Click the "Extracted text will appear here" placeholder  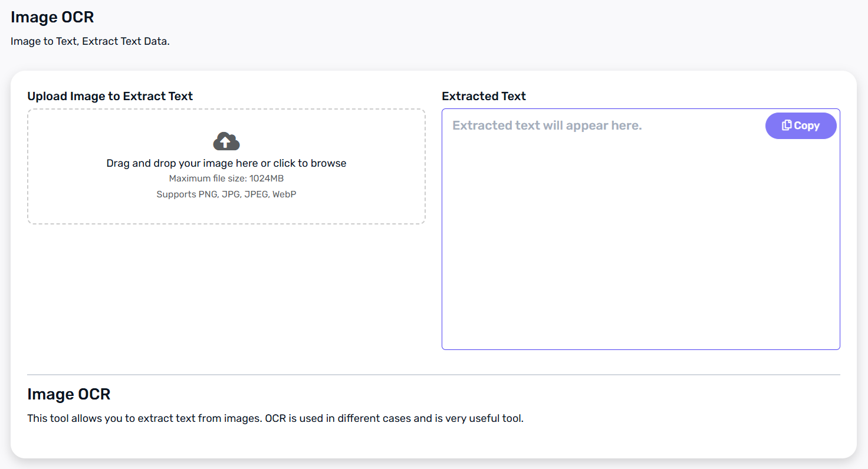tap(547, 125)
